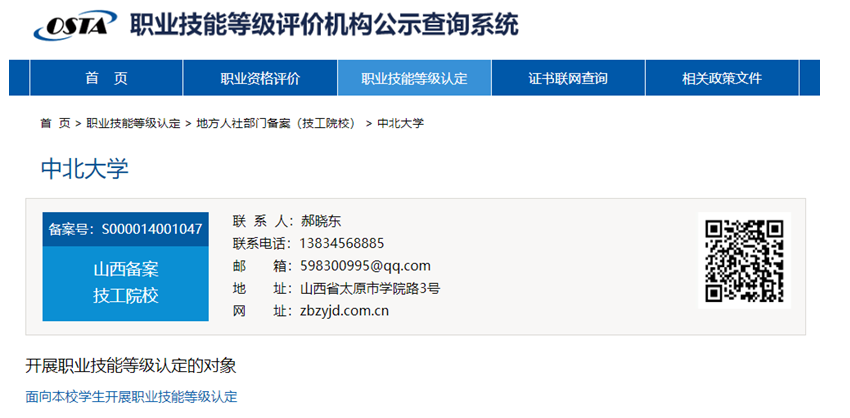Open the 相关政策文件 navigation tab
The width and height of the screenshot is (850, 418).
tap(722, 78)
